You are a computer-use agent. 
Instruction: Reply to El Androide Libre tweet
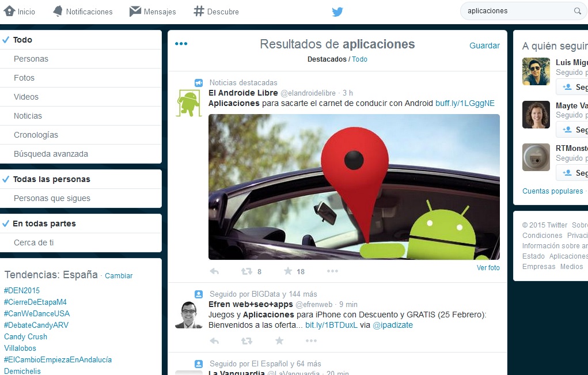pos(214,271)
